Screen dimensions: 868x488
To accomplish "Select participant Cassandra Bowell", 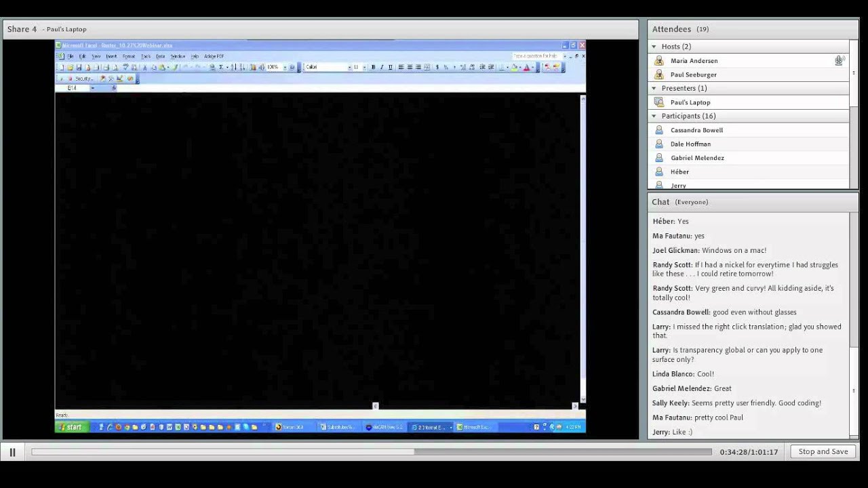I will [749, 130].
